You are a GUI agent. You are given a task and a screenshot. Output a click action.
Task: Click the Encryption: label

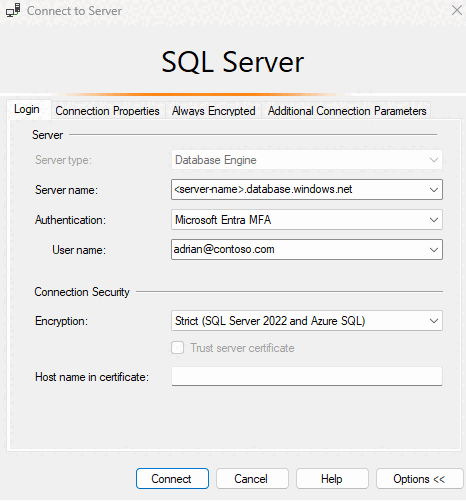[x=62, y=321]
